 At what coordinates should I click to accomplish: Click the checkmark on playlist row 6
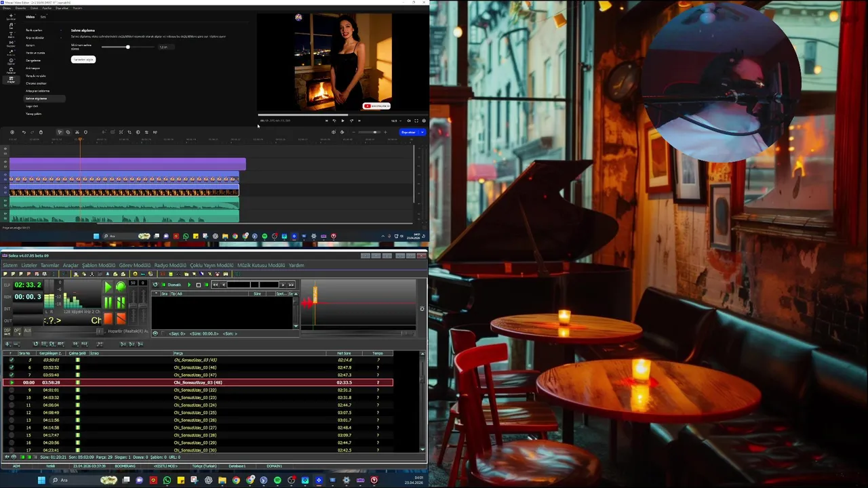(x=12, y=367)
